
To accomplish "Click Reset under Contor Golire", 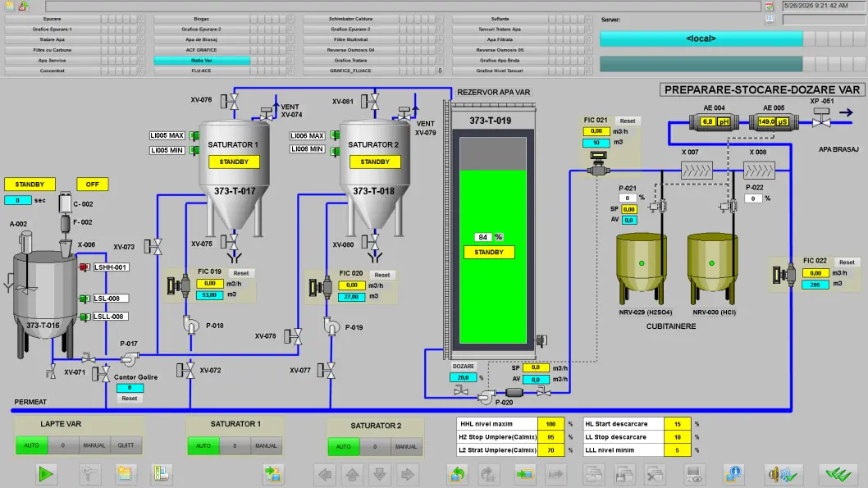I will coord(130,399).
